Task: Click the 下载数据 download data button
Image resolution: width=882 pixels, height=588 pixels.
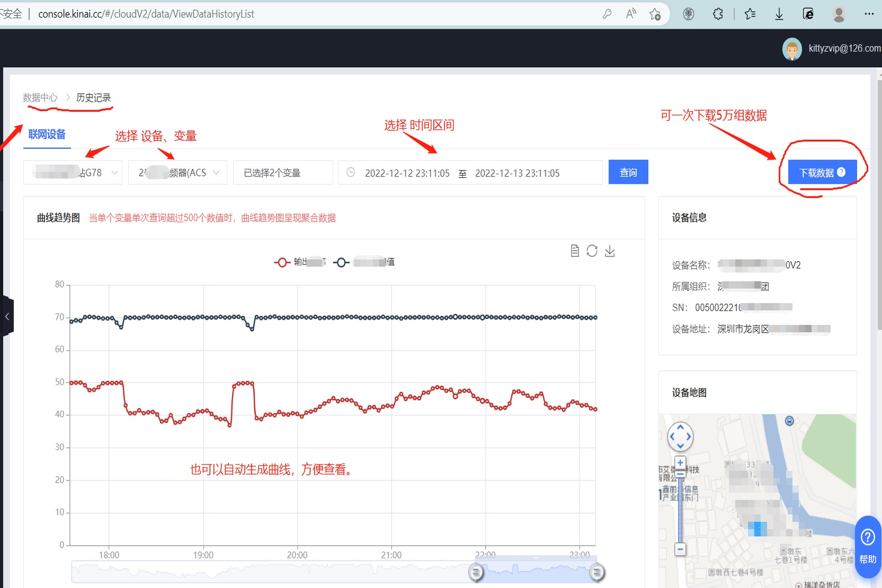Action: point(822,173)
